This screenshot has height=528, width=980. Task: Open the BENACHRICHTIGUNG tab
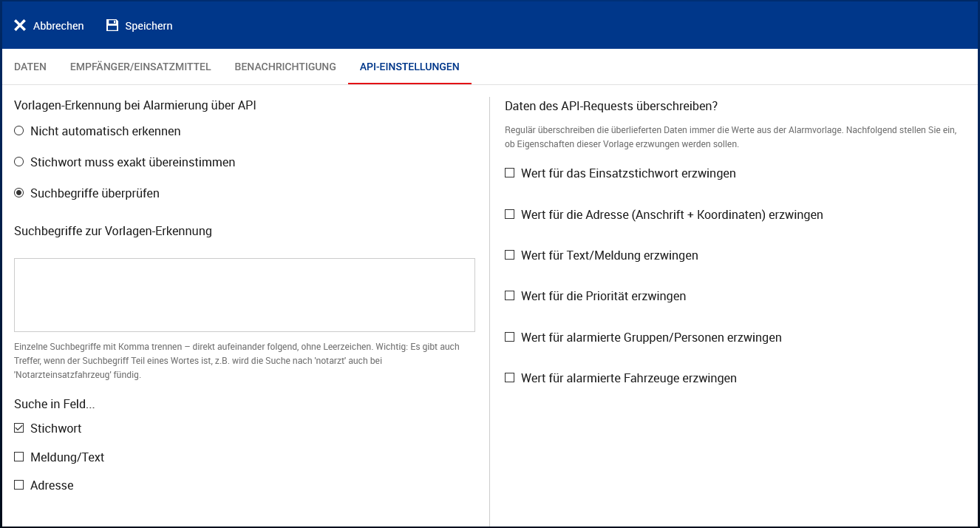click(285, 67)
